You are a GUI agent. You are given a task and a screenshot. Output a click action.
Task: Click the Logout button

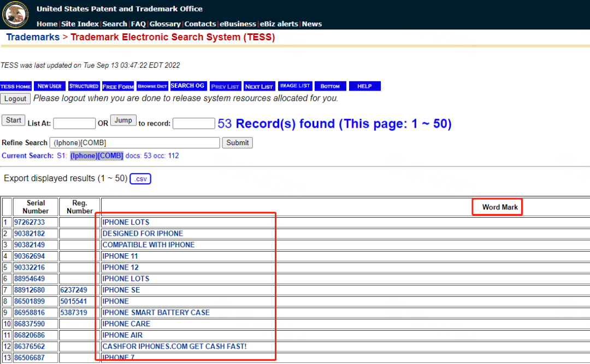click(15, 99)
